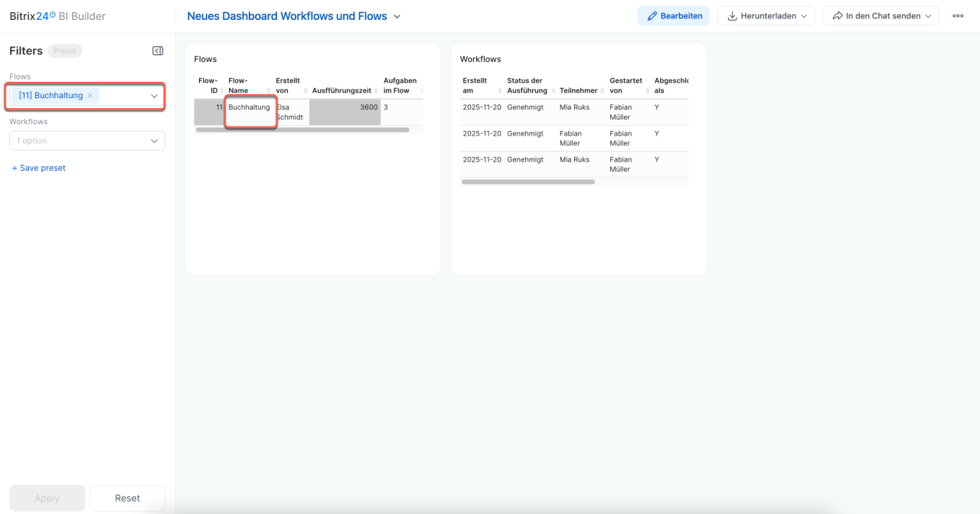Image resolution: width=980 pixels, height=514 pixels.
Task: Open the Workflows filter dropdown
Action: (154, 141)
